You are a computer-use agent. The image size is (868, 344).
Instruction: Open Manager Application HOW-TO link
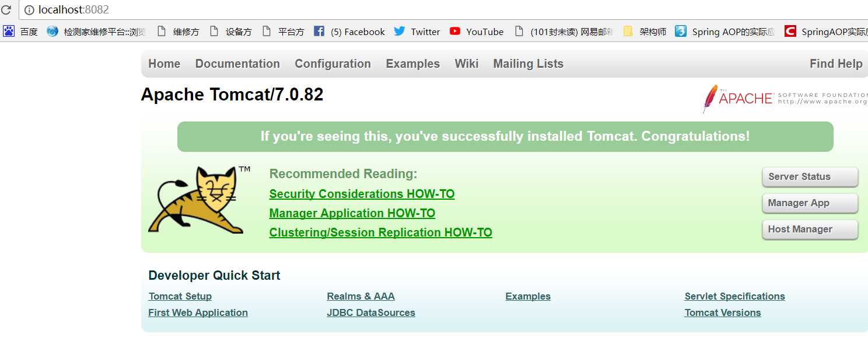point(352,213)
